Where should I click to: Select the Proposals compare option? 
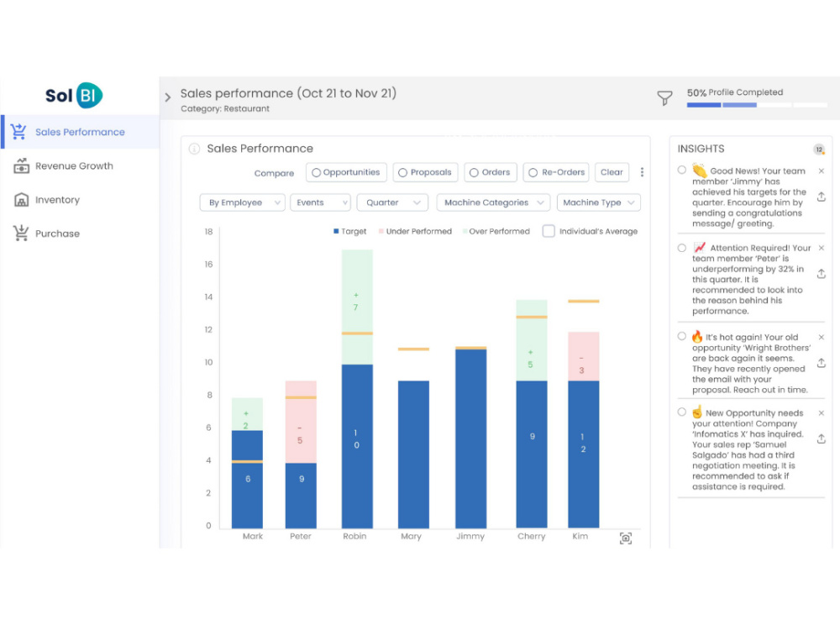tap(425, 172)
